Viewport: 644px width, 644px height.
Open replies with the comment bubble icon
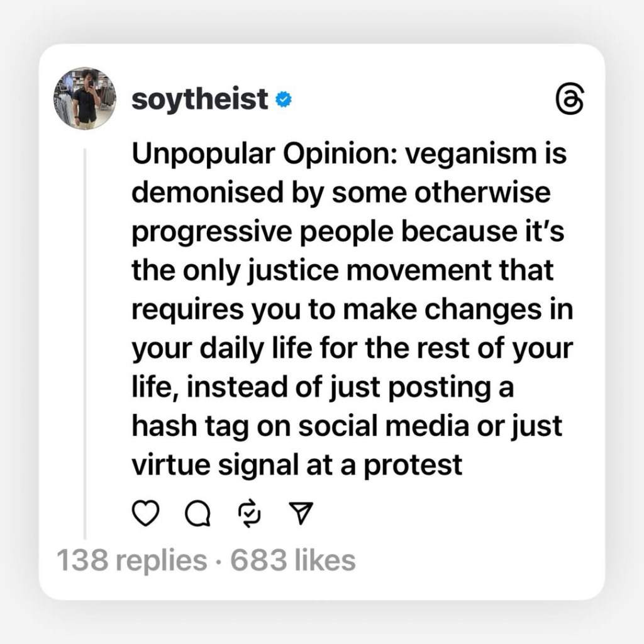[x=197, y=516]
